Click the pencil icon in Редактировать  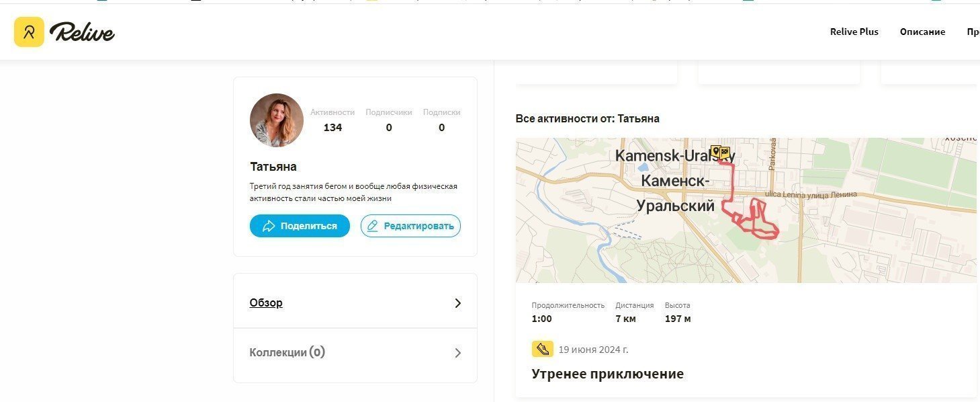(373, 226)
